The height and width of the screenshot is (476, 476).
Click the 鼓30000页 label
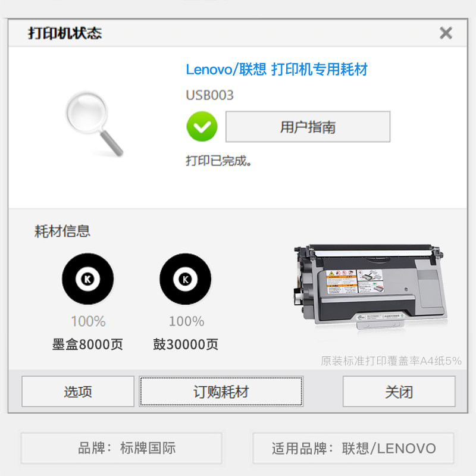click(x=186, y=345)
